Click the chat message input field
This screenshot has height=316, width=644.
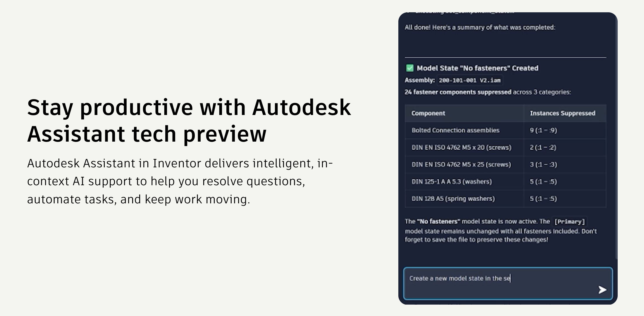pos(508,283)
